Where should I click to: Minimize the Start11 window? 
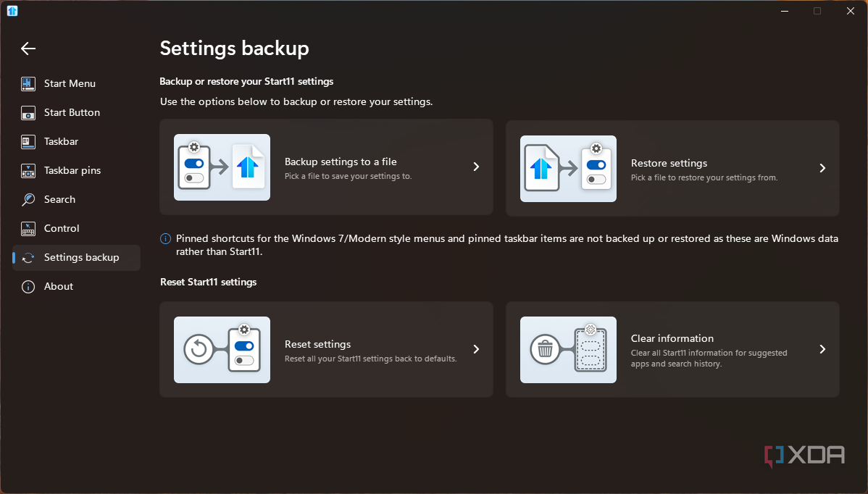click(x=785, y=11)
